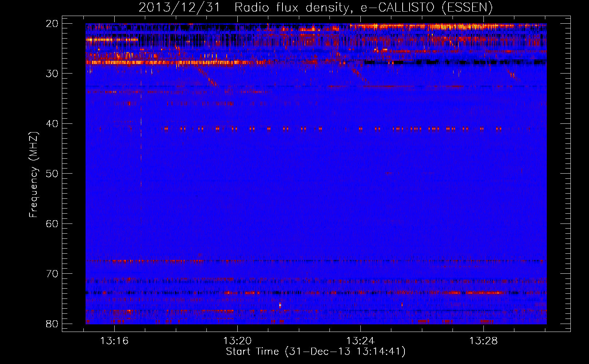
Task: Select the 13:24 time tick label
Action: click(x=360, y=341)
